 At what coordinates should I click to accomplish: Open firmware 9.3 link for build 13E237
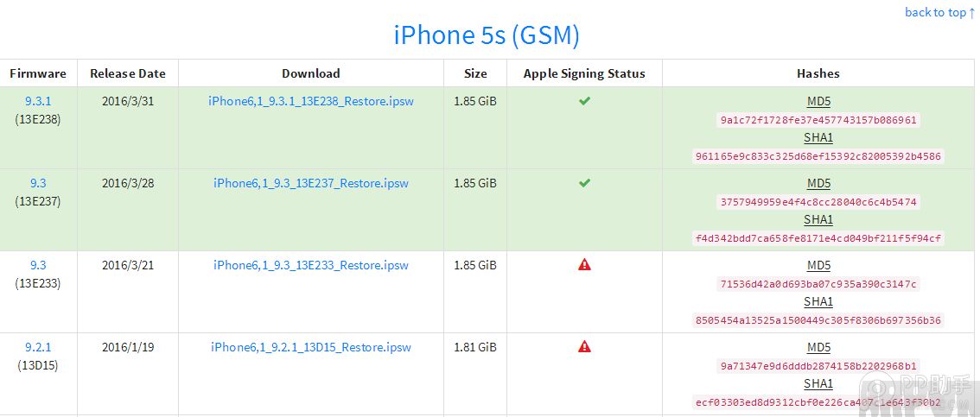[x=38, y=183]
